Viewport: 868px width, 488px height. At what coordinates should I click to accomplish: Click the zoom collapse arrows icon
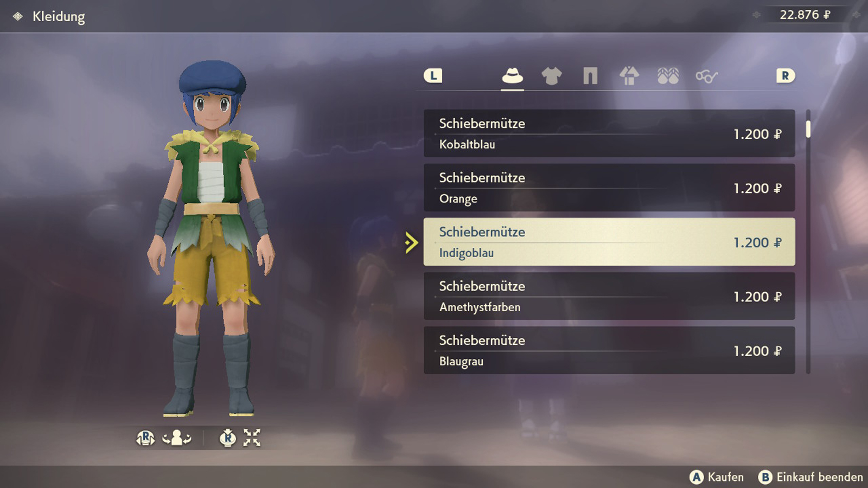252,438
